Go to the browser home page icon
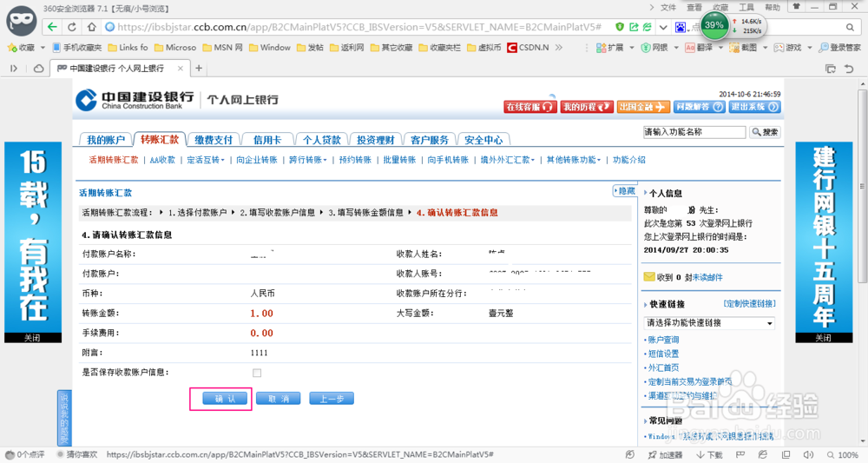Viewport: 868px width, 463px height. point(91,27)
